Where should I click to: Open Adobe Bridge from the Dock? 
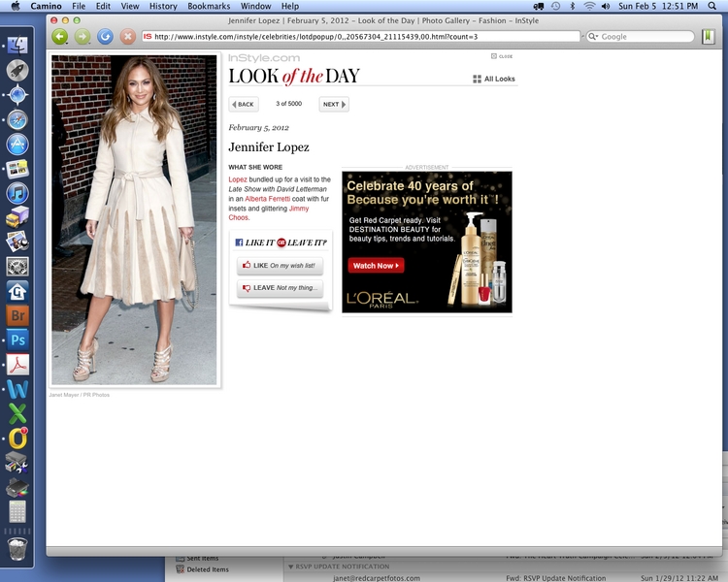tap(17, 315)
